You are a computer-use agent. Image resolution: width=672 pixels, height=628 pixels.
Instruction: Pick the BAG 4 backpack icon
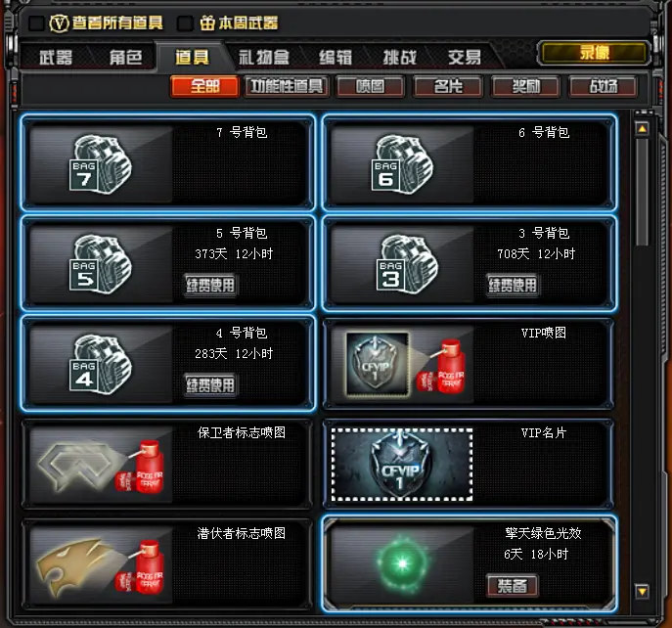tap(101, 364)
